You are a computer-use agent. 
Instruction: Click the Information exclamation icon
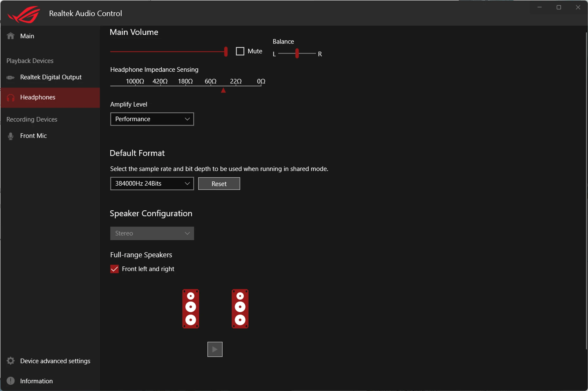click(11, 381)
